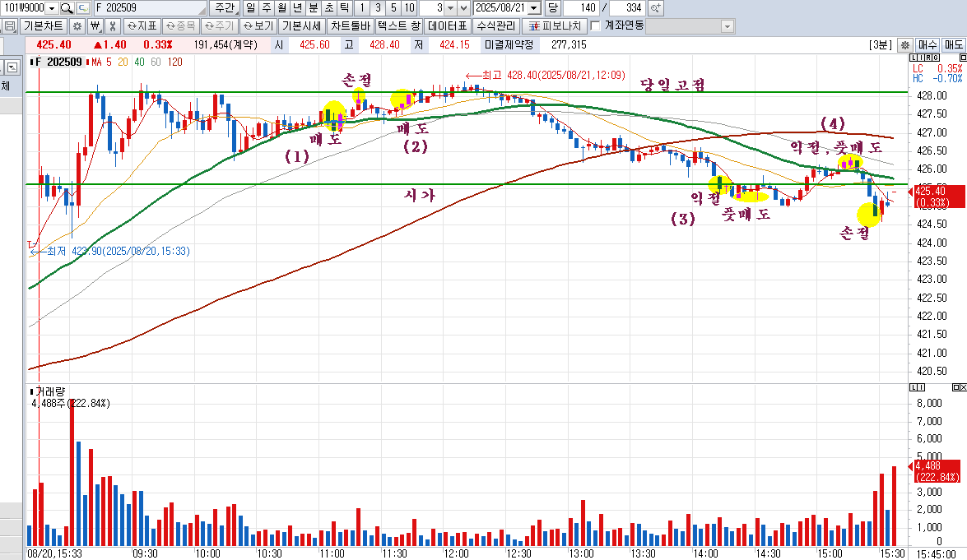Click the 기본차트 button
This screenshot has height=560, width=967.
coord(43,25)
